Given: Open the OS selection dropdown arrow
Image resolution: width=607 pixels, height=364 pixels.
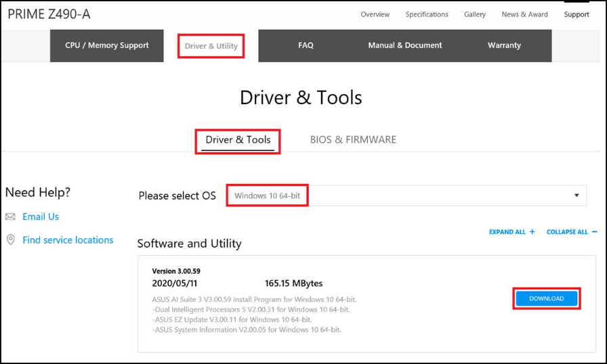Looking at the screenshot, I should (x=577, y=196).
